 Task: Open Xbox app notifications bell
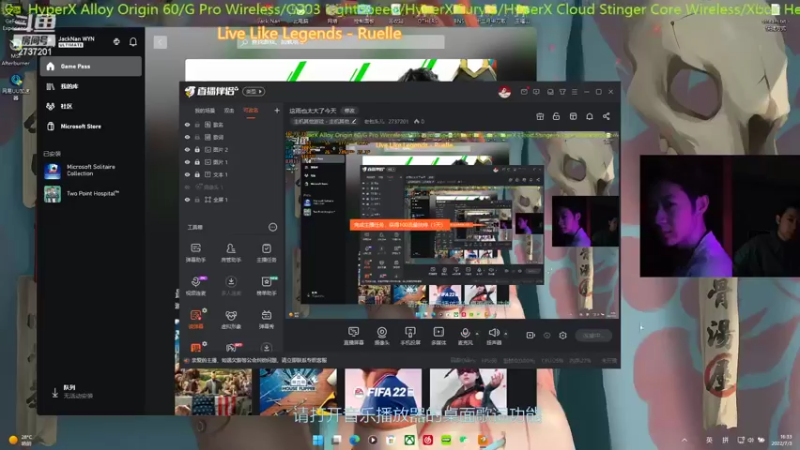[133, 42]
